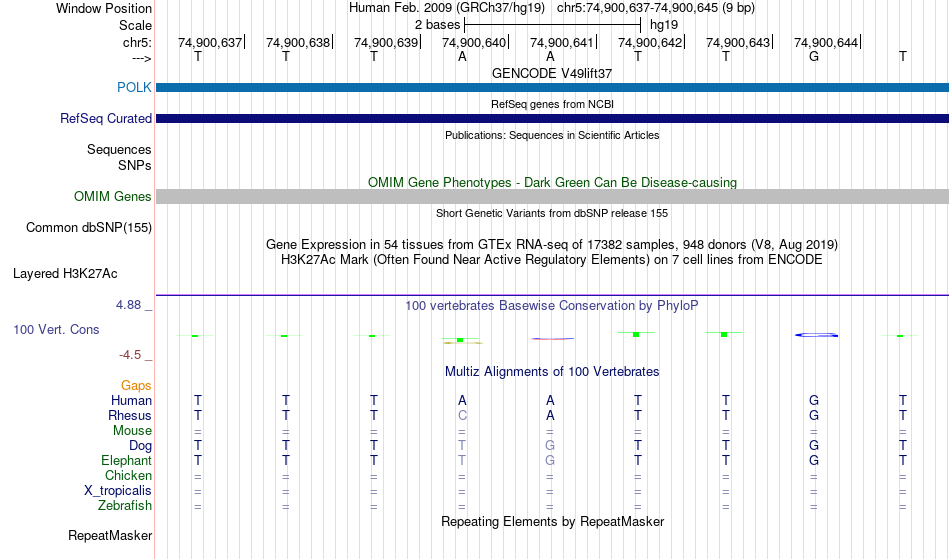The height and width of the screenshot is (559, 950).
Task: Open the OMIM Genes track label
Action: pyautogui.click(x=112, y=196)
